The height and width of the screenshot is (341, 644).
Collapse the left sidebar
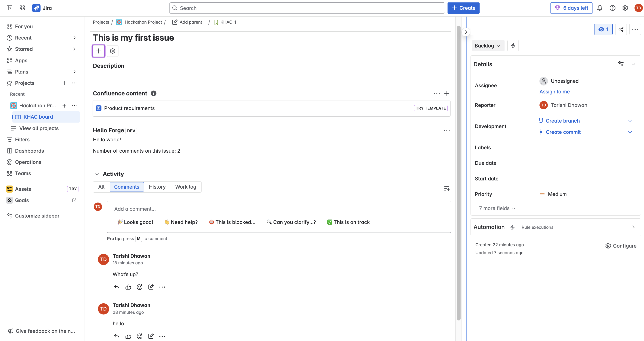10,8
